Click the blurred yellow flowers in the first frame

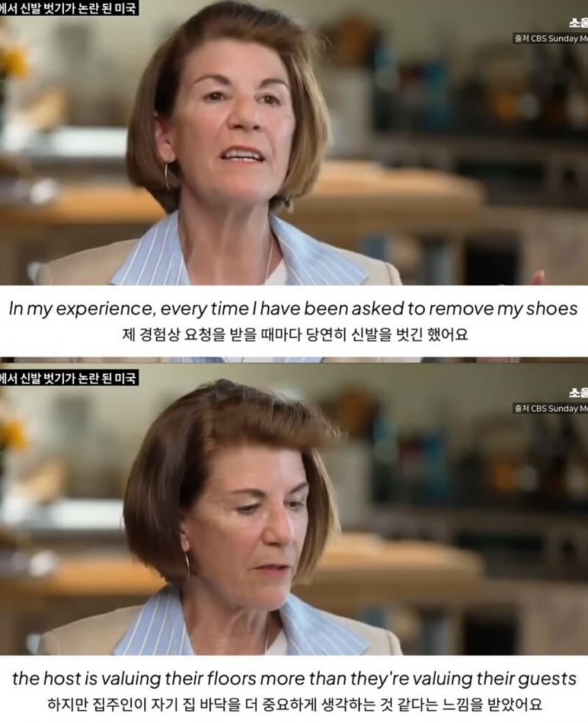pyautogui.click(x=10, y=64)
